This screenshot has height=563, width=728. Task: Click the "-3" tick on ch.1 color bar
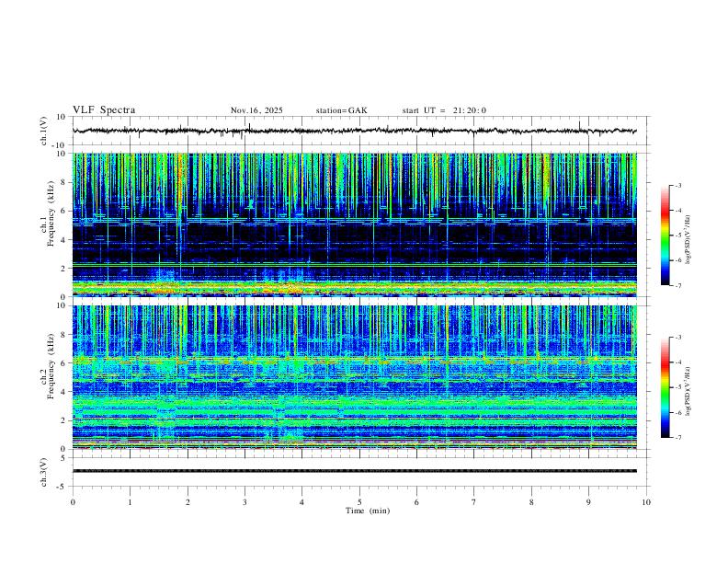pyautogui.click(x=677, y=185)
